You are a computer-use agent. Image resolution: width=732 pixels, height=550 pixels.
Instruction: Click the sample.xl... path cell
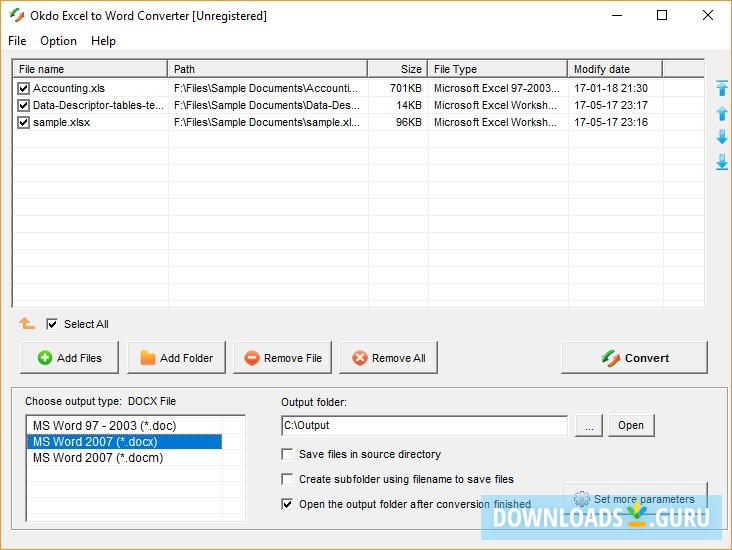[x=267, y=122]
